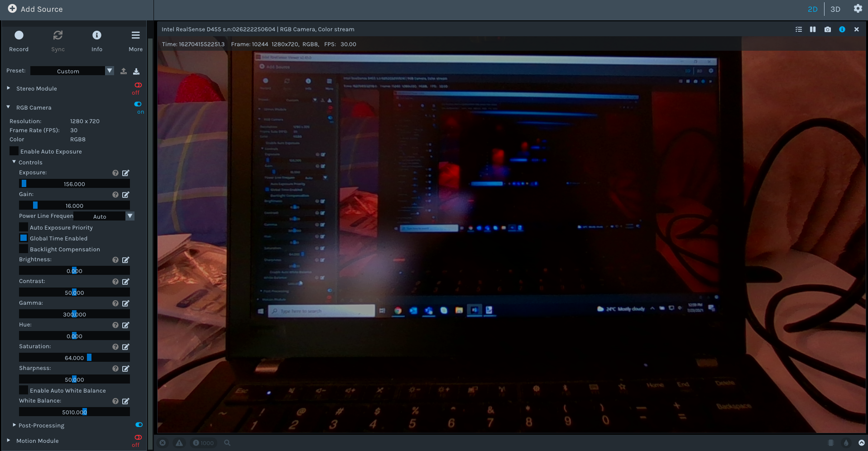Open the Preset dropdown

point(109,71)
